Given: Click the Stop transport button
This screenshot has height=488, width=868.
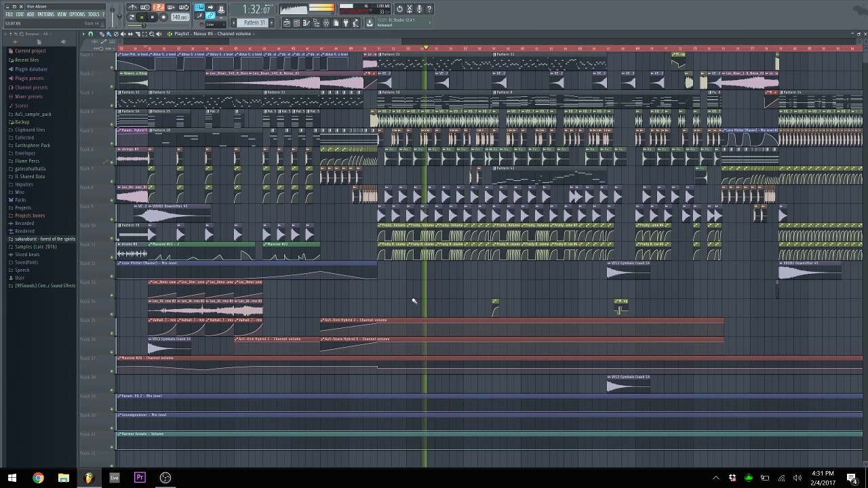Looking at the screenshot, I should click(x=153, y=18).
